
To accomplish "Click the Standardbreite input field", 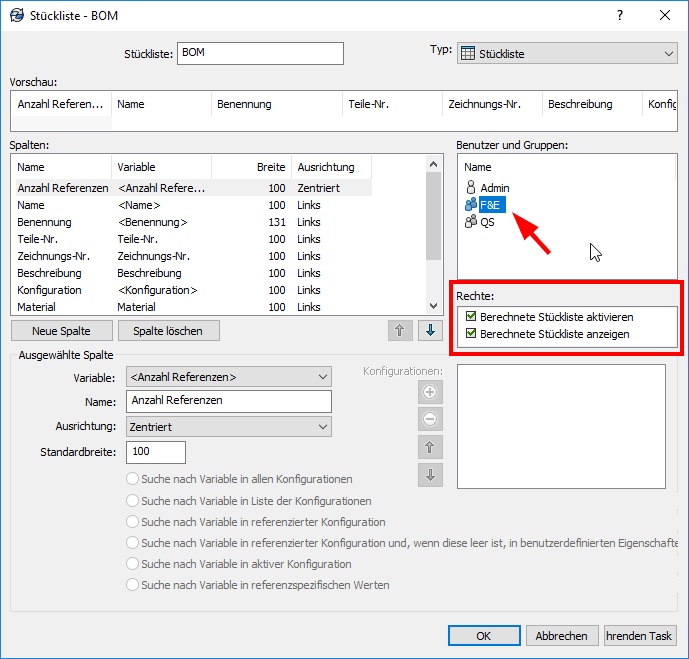I will click(x=155, y=452).
